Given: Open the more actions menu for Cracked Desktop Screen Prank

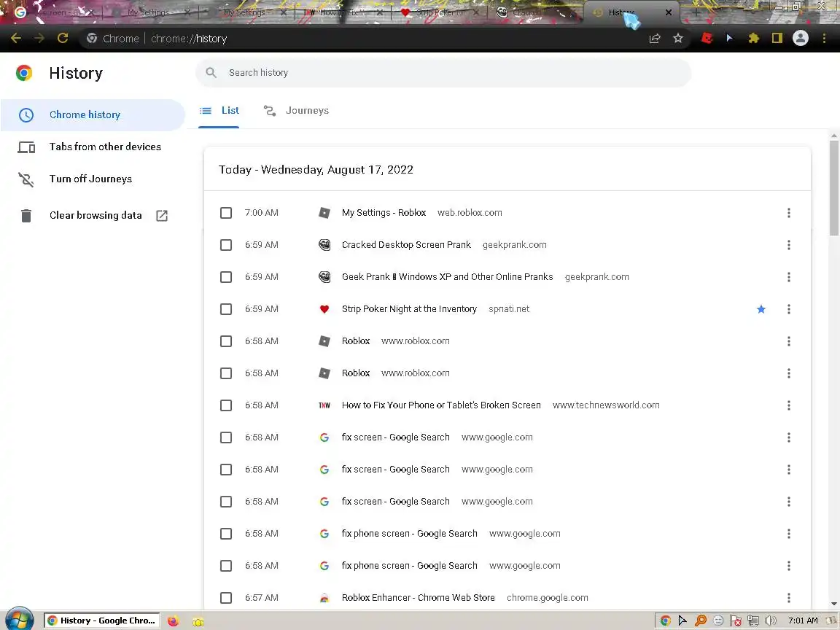Looking at the screenshot, I should pyautogui.click(x=788, y=245).
